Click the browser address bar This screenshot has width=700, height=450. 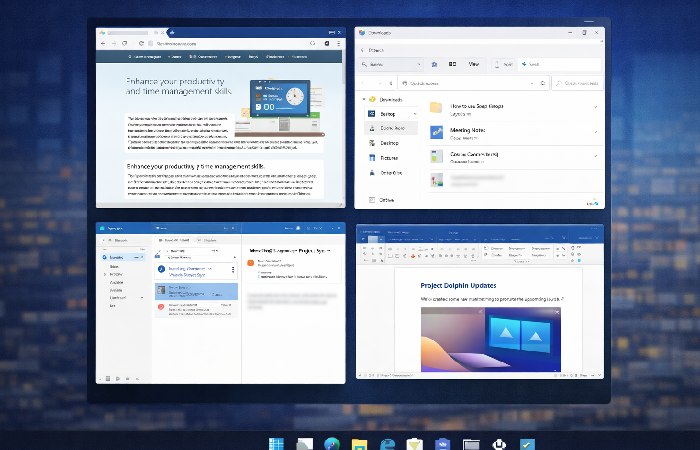[x=228, y=43]
